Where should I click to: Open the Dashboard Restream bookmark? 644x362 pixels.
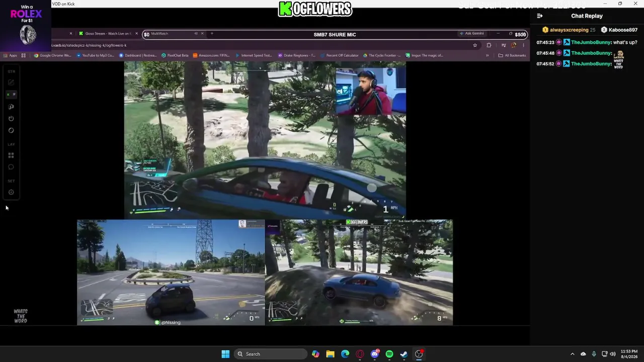(138, 55)
